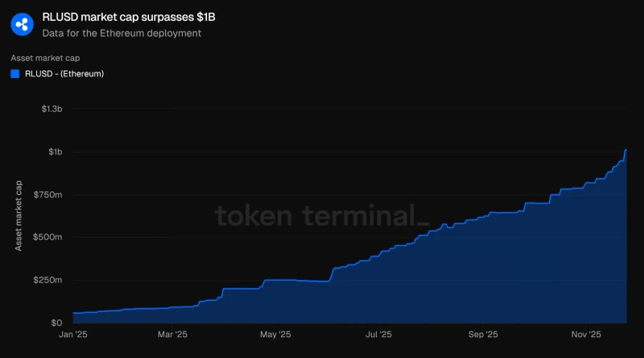Click the token terminal_ watermark
The width and height of the screenshot is (644, 358).
click(321, 216)
